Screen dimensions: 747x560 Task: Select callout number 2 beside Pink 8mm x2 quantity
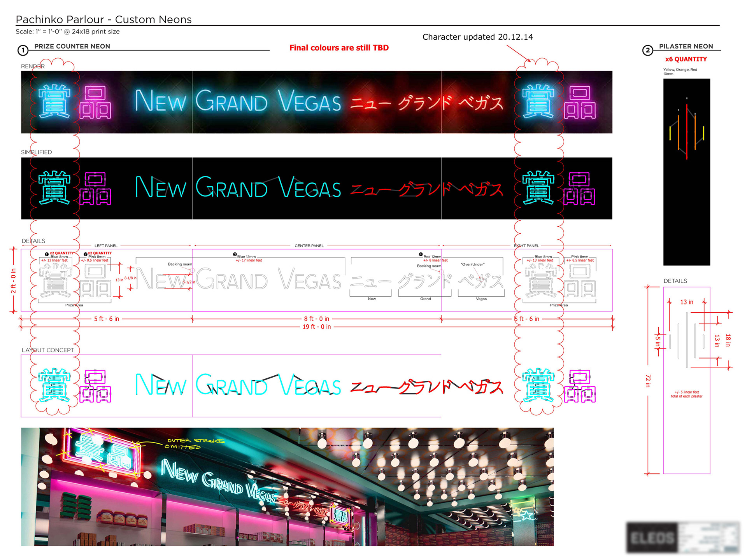pos(86,254)
